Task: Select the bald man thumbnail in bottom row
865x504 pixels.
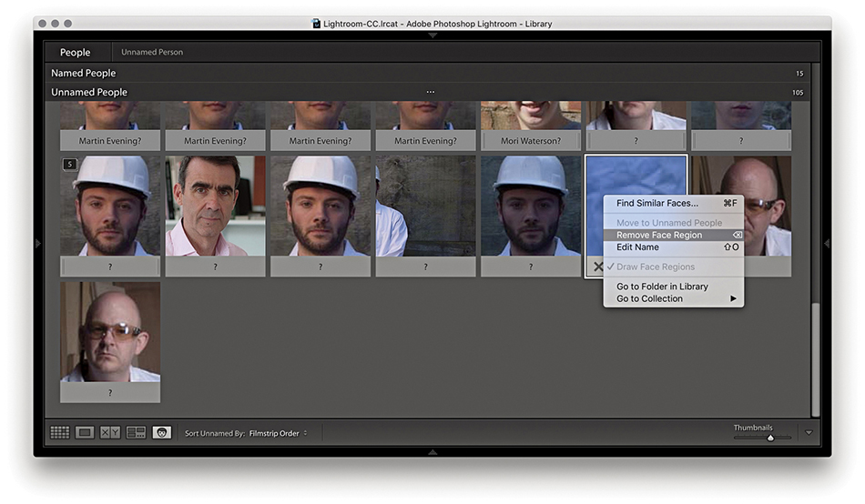Action: [x=110, y=332]
